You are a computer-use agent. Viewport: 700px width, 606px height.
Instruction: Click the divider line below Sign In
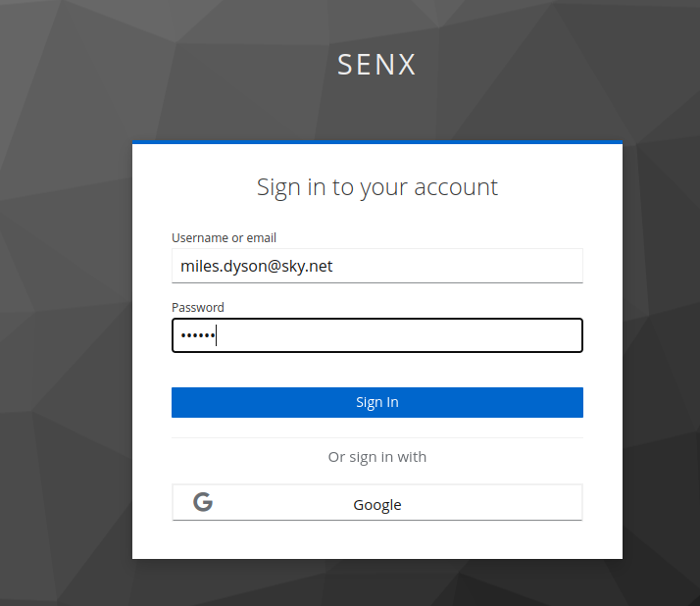377,438
